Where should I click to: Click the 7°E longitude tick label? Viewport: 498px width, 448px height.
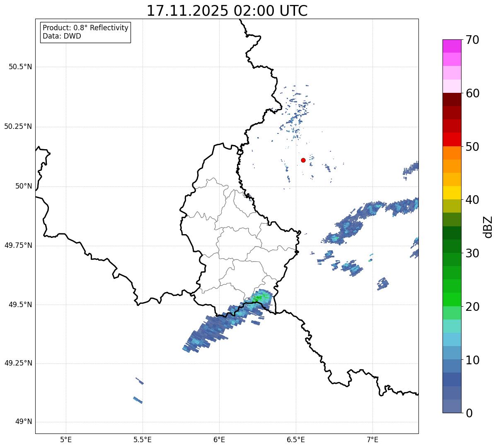point(372,439)
